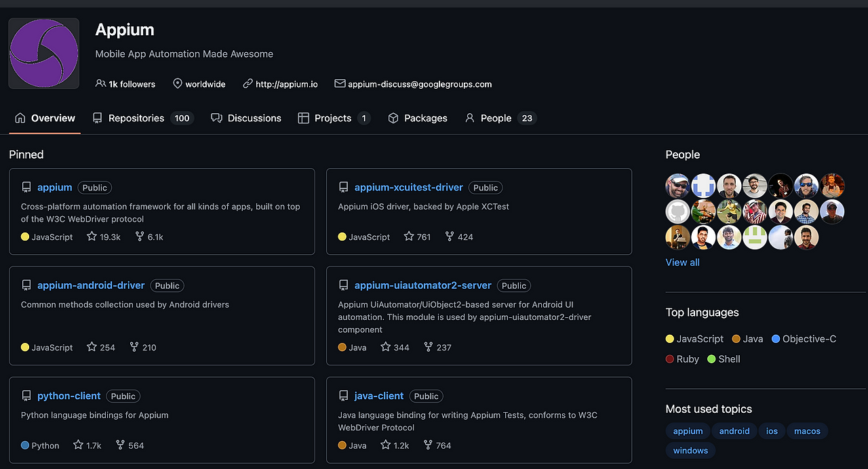Click the cube icon in Packages tab
The height and width of the screenshot is (469, 868).
[393, 118]
